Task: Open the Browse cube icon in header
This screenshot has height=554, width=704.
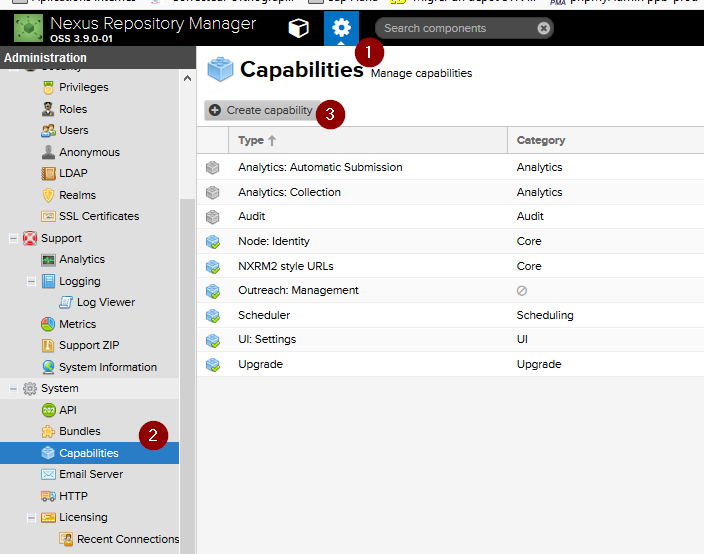Action: coord(299,28)
